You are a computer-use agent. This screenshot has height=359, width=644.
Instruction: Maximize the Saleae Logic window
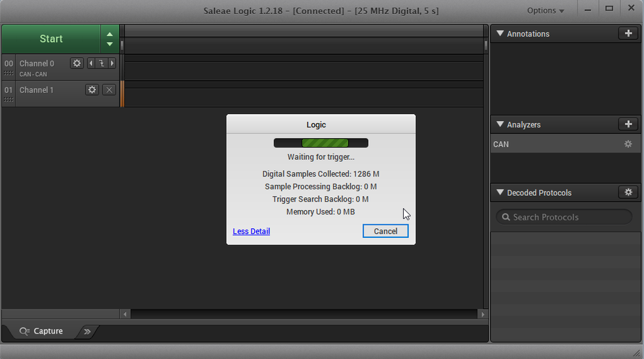tap(609, 9)
